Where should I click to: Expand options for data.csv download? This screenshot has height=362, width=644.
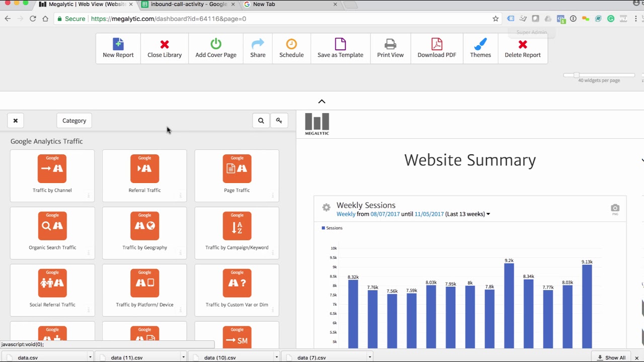(90, 357)
